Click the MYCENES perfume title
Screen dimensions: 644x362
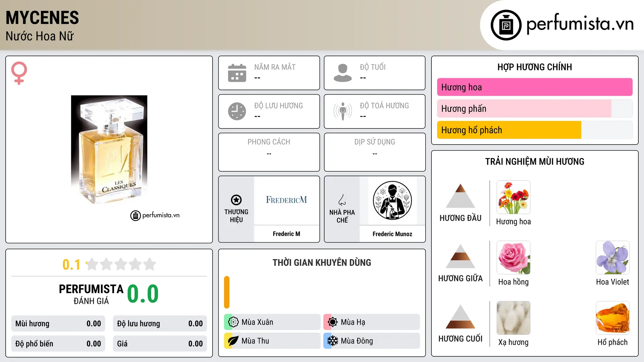pos(42,18)
